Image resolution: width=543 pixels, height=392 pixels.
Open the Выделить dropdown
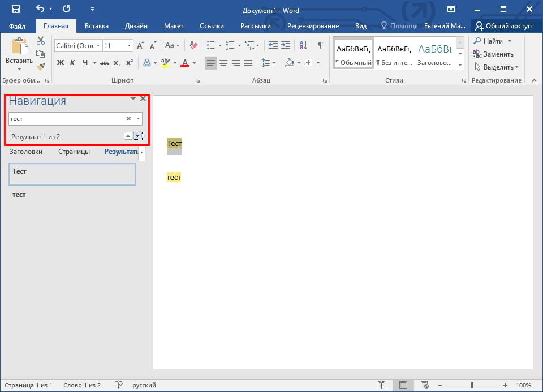point(497,67)
